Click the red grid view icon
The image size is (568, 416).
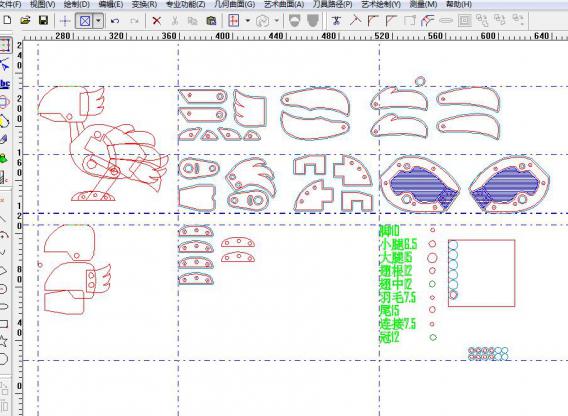click(x=234, y=20)
